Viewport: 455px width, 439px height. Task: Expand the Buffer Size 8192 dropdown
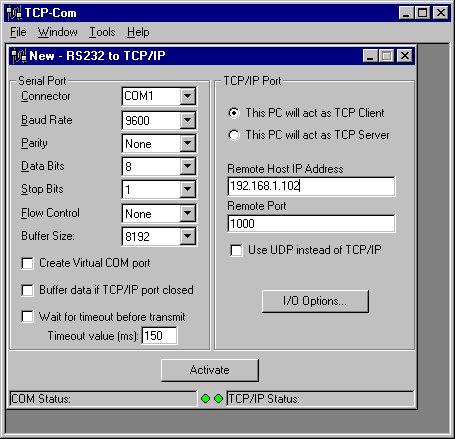coord(188,236)
